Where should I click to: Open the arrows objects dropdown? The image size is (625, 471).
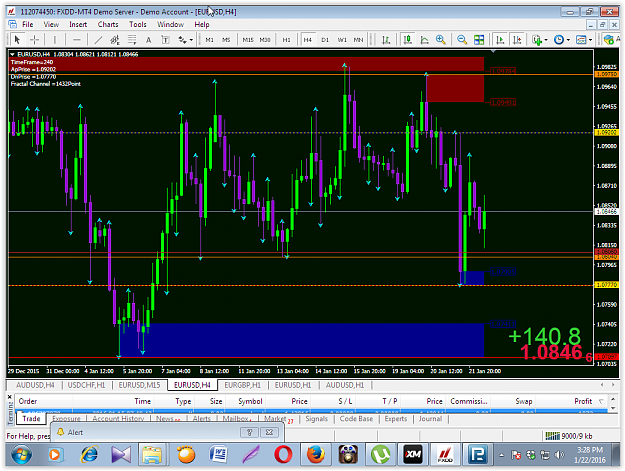point(185,39)
